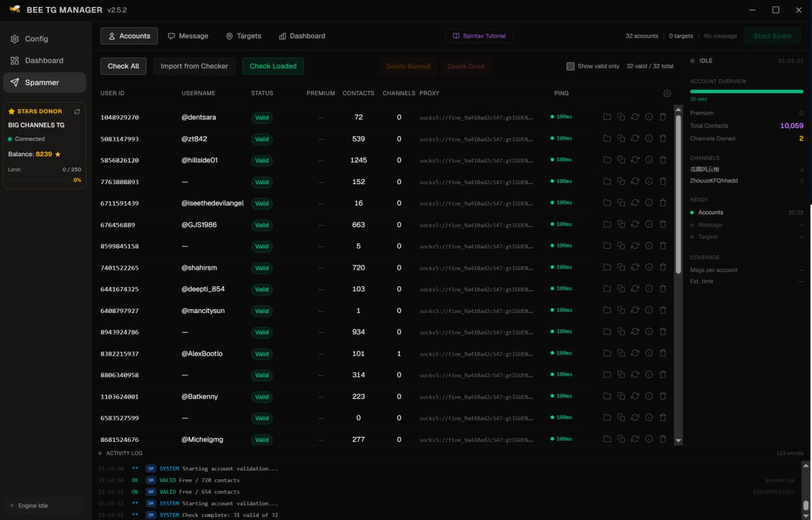Click info icon in @AlexBootlo row
Viewport: 812px width, 520px height.
649,354
